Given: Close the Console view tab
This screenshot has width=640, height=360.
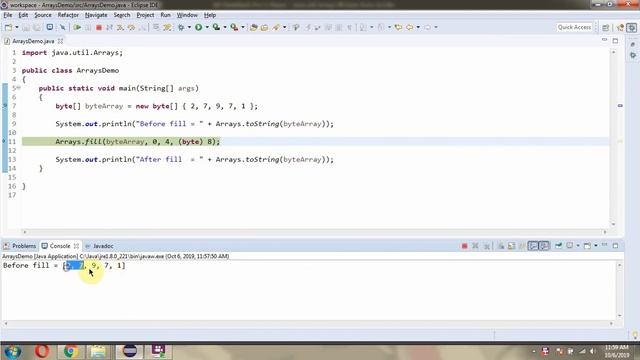Looking at the screenshot, I should pyautogui.click(x=76, y=246).
